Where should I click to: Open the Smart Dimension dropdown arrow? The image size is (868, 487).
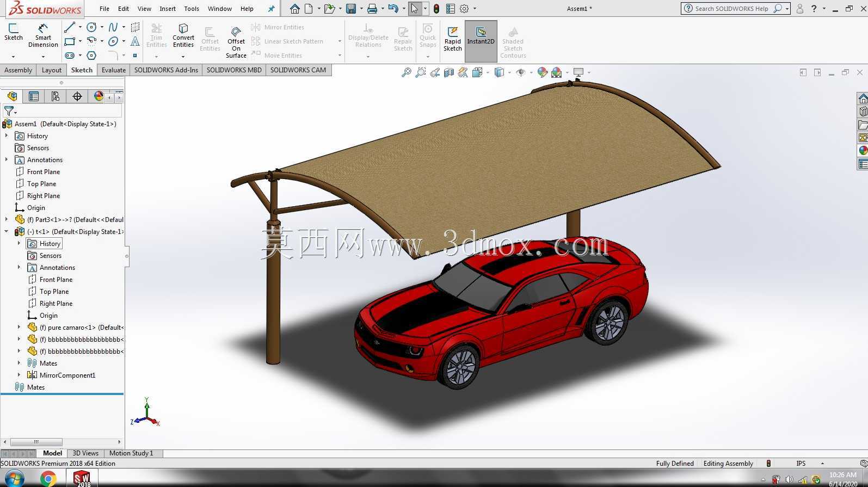point(43,56)
